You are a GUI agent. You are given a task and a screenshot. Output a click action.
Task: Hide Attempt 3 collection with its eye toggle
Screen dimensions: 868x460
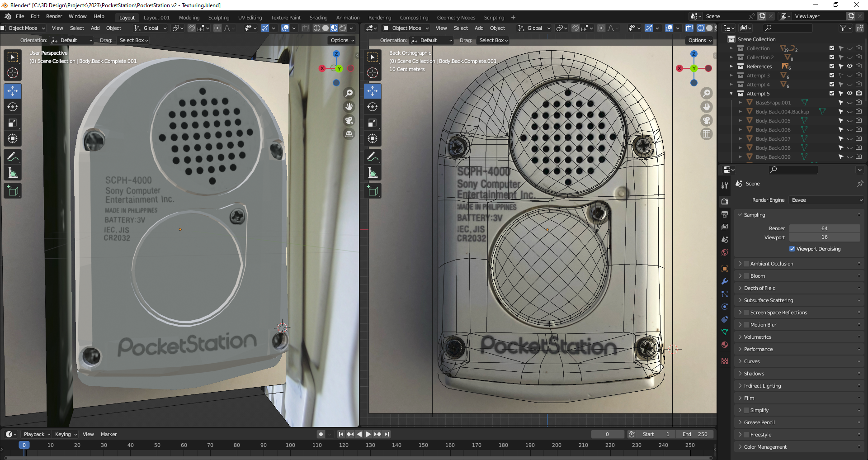[x=849, y=75]
